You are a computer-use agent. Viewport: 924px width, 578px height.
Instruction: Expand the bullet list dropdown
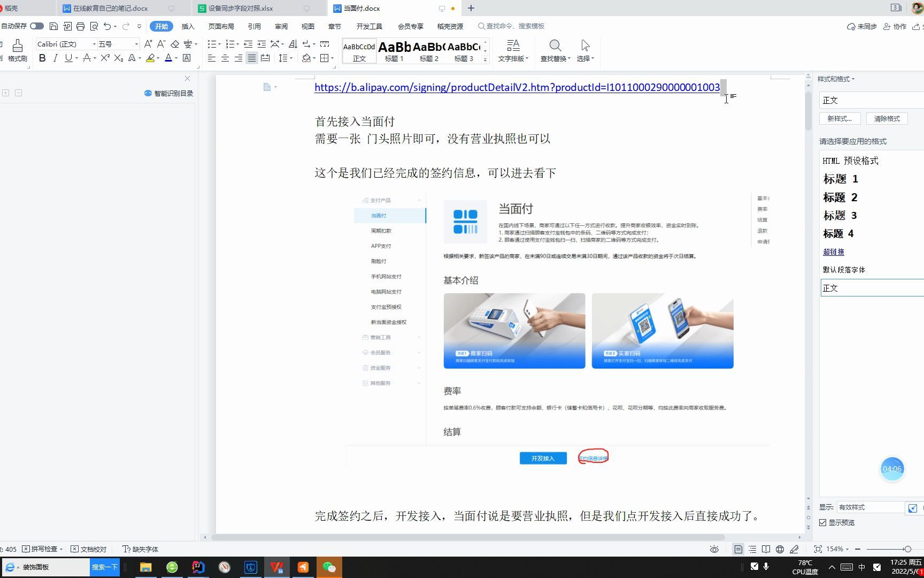click(219, 44)
